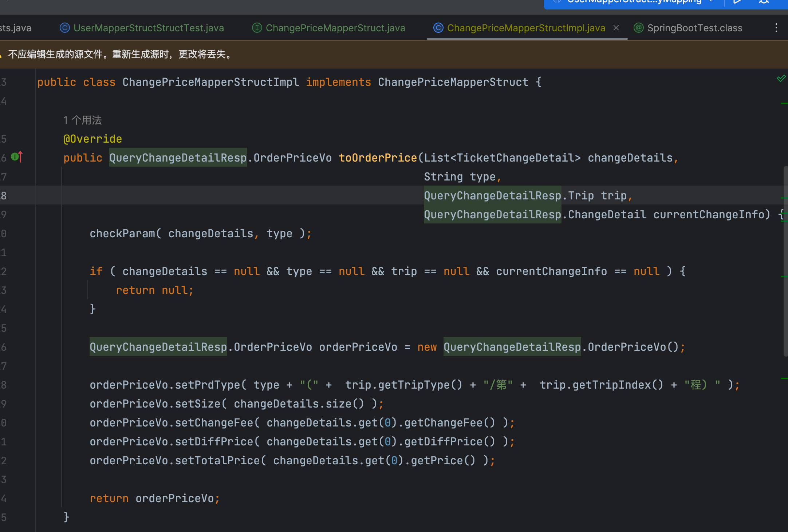Click the annotation icon on SpringBootTest.class tab
This screenshot has height=532, width=788.
[639, 28]
